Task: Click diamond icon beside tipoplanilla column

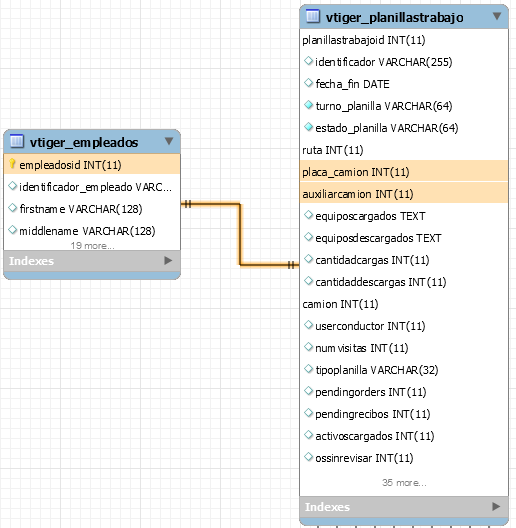Action: (x=308, y=369)
